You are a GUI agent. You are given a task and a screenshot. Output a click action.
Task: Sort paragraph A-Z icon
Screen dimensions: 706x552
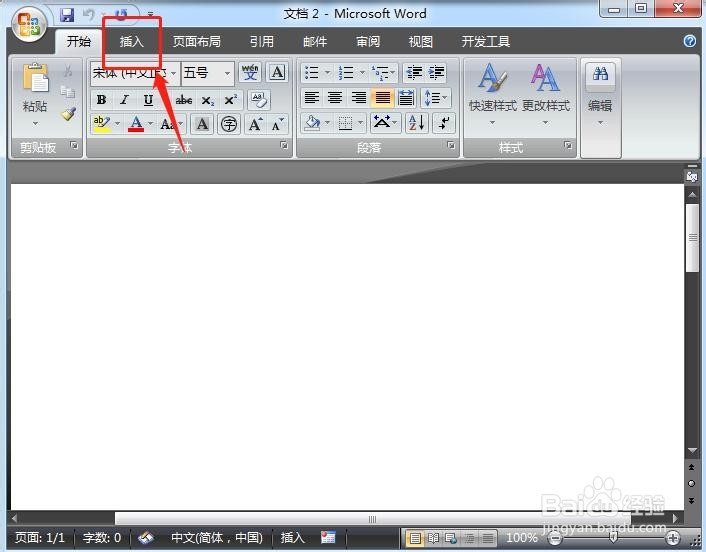(416, 123)
